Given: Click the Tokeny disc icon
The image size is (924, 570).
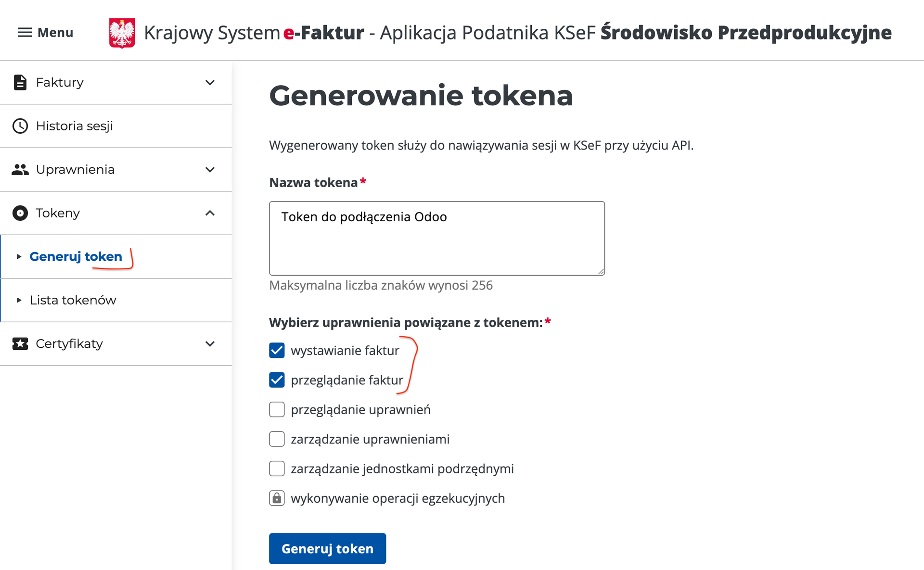Looking at the screenshot, I should pyautogui.click(x=20, y=213).
